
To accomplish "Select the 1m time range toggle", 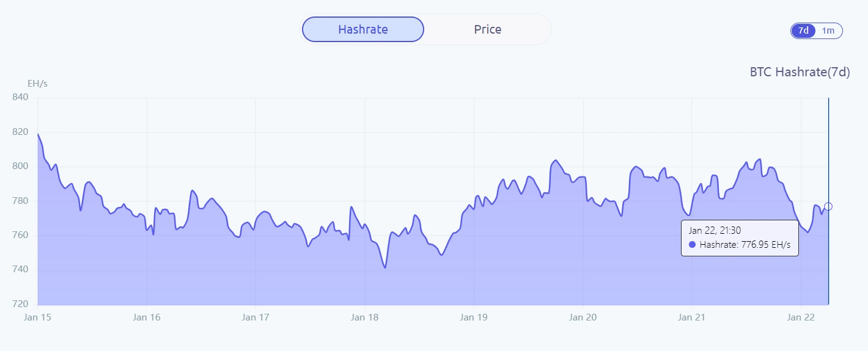I will (828, 31).
